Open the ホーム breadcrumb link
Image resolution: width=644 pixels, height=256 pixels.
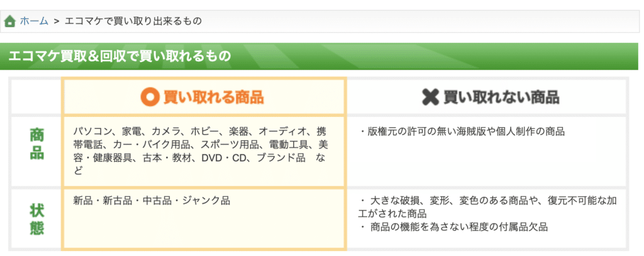pos(34,21)
